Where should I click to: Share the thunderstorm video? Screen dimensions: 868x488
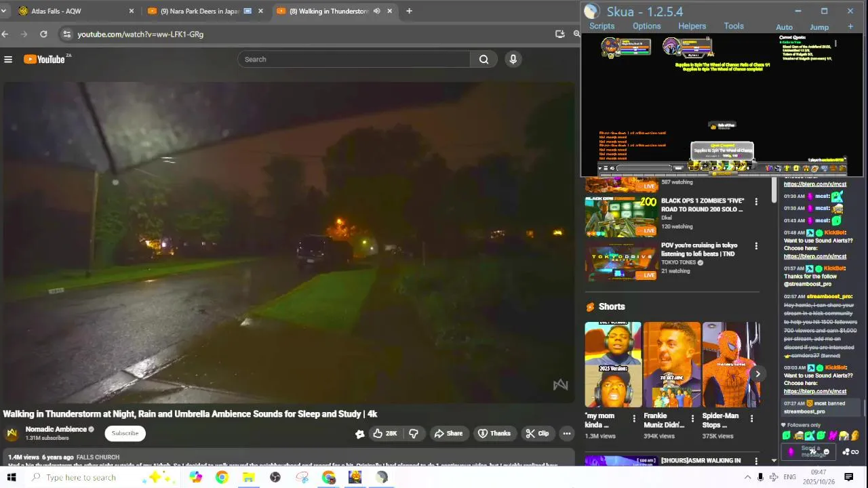[x=448, y=434]
